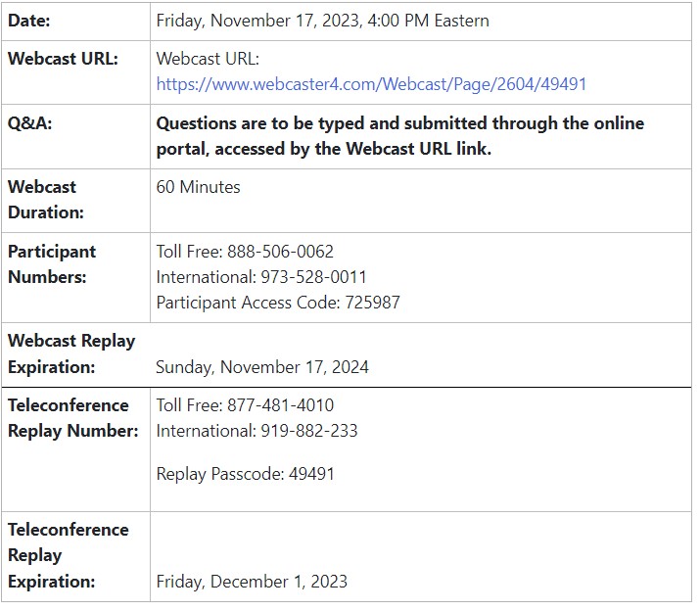Click Participant Access Code 725987
This screenshot has height=611, width=700.
click(x=278, y=303)
